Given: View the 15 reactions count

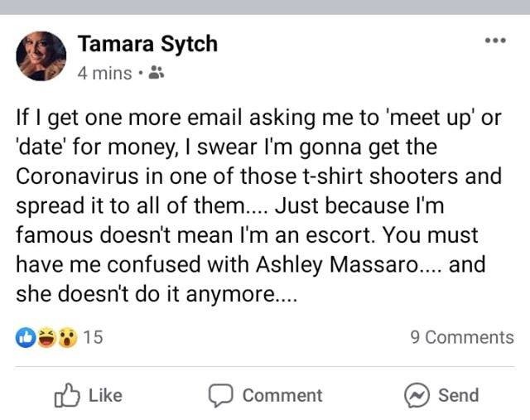Looking at the screenshot, I should (93, 337).
